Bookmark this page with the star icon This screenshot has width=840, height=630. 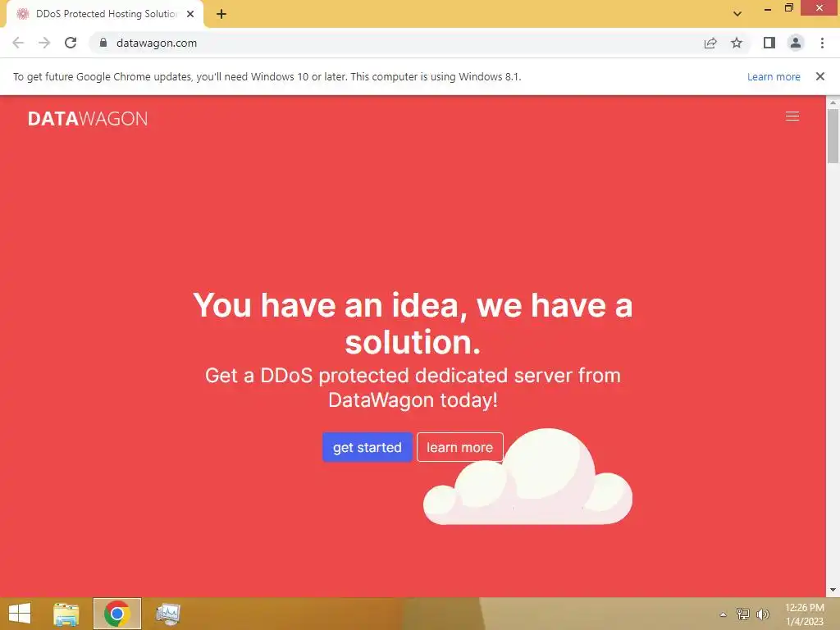point(737,43)
